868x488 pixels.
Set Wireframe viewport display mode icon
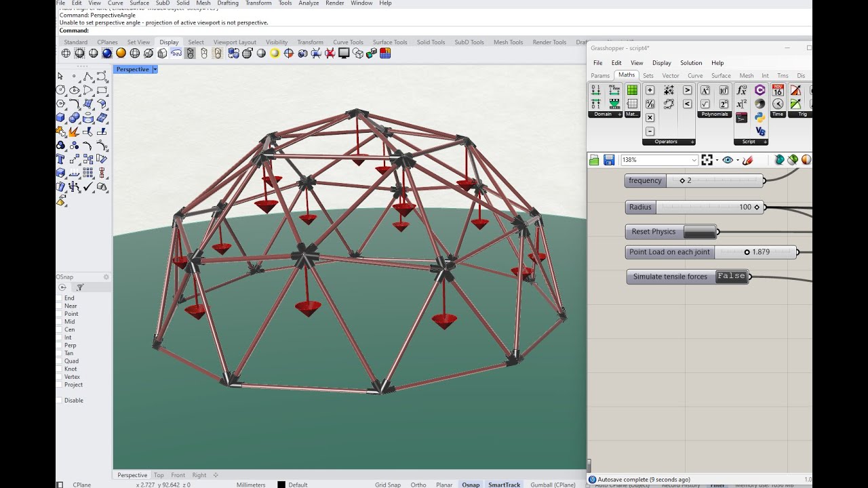[x=66, y=53]
